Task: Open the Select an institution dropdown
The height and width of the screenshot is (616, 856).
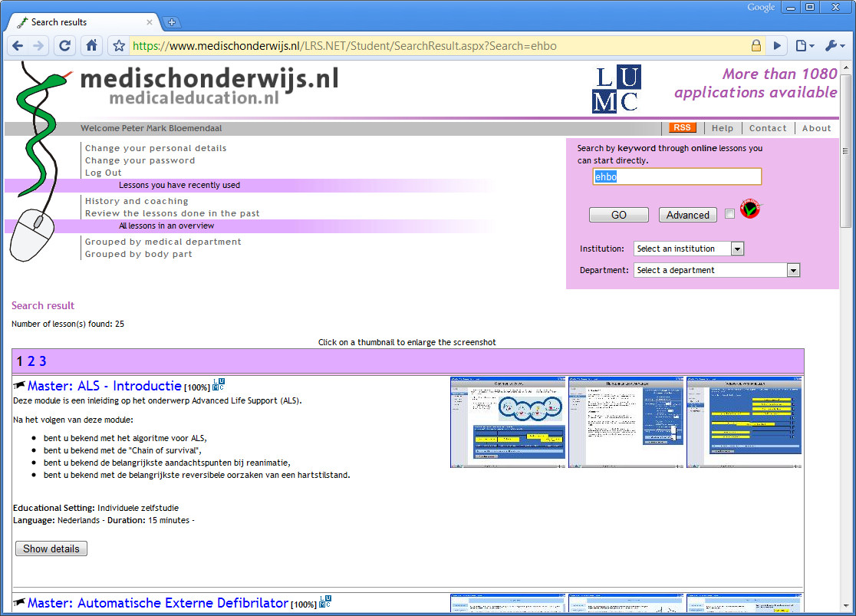Action: click(x=688, y=249)
